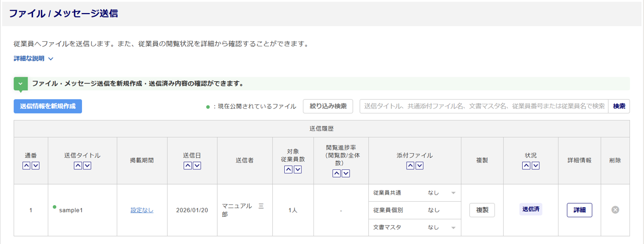Sort 閲覧進捗率 column descending
Viewport: 644px width, 244px height.
(x=346, y=173)
